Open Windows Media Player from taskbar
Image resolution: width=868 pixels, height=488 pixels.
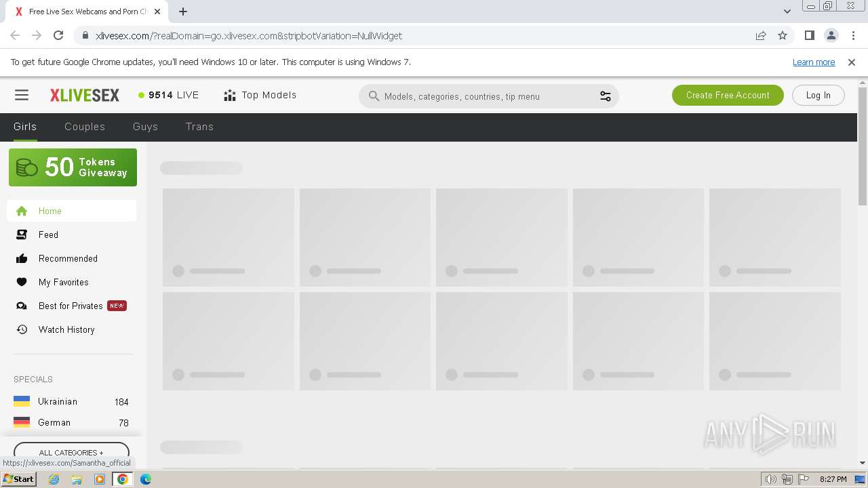click(100, 479)
